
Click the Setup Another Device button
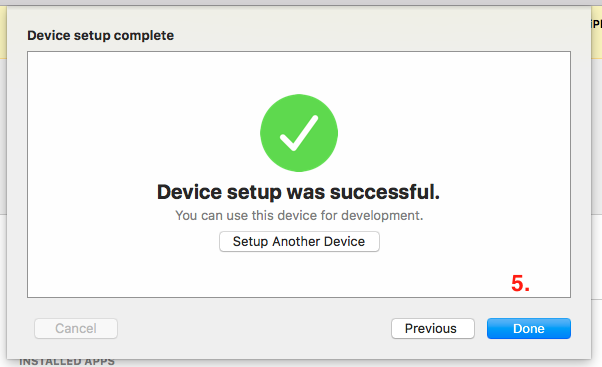299,241
